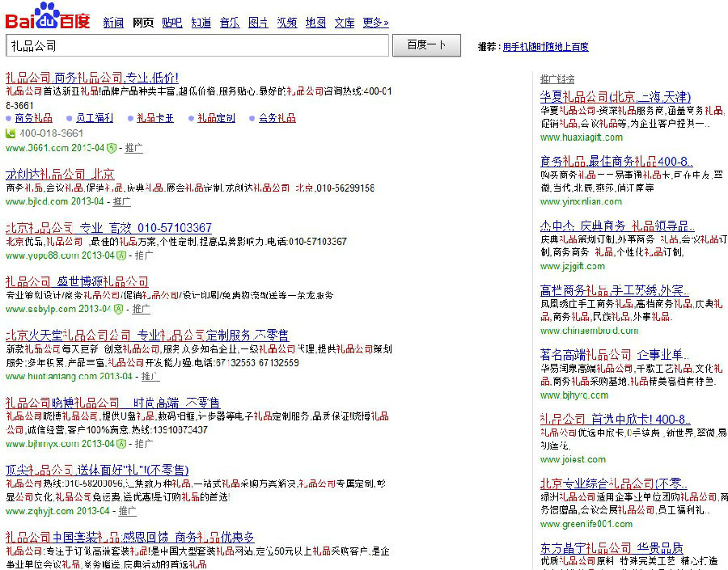Open the 盛世博源礼品公司 result title
This screenshot has width=728, height=570.
click(x=77, y=281)
